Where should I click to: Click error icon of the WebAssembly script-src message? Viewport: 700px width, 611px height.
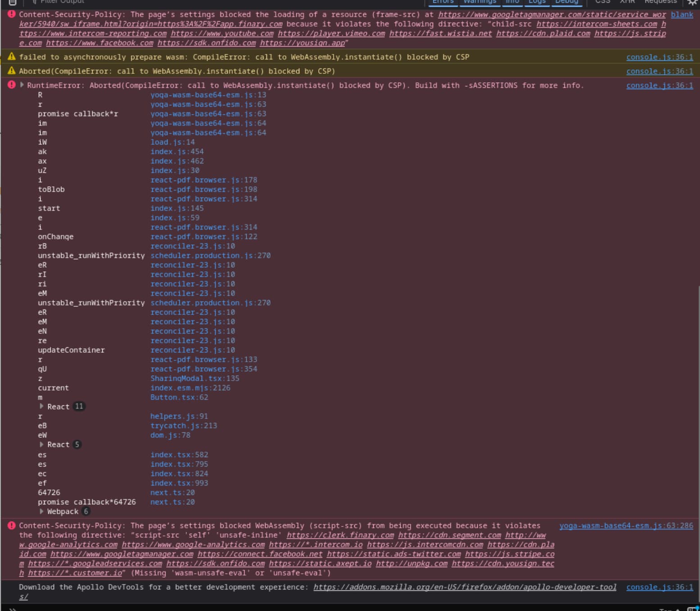click(x=12, y=526)
